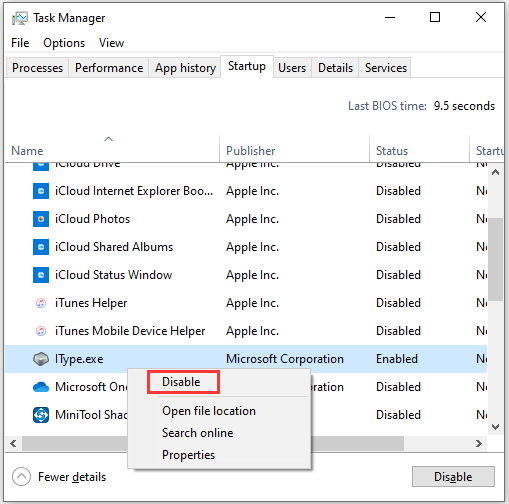Click the vertical scrollbar up arrow
Viewport: 509px width, 504px height.
pyautogui.click(x=496, y=172)
